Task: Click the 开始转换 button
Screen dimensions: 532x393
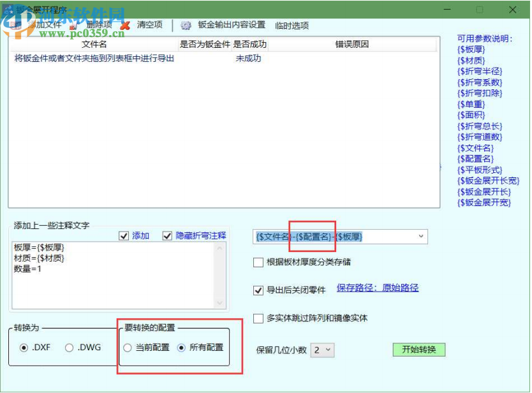Action: pos(419,350)
